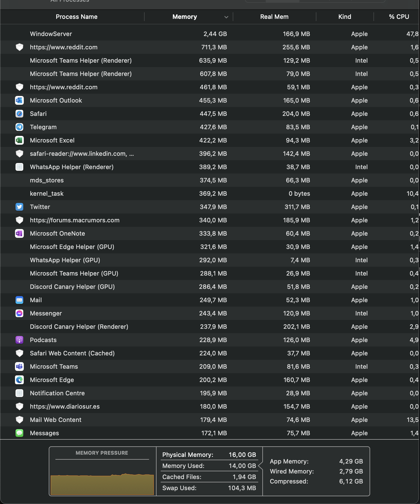Select Microsoft Edge Helper (GPU) row

[x=209, y=247]
